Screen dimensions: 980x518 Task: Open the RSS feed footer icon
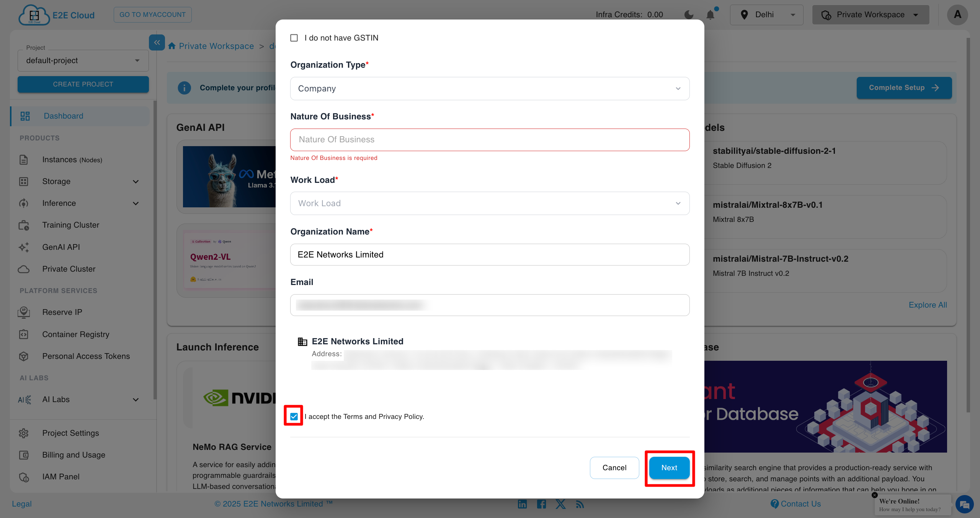(x=580, y=504)
